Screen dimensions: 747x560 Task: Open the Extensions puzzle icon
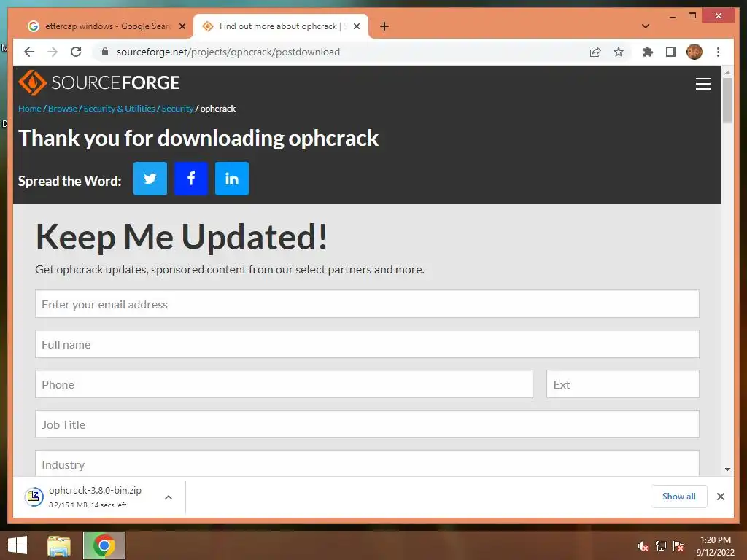(648, 52)
